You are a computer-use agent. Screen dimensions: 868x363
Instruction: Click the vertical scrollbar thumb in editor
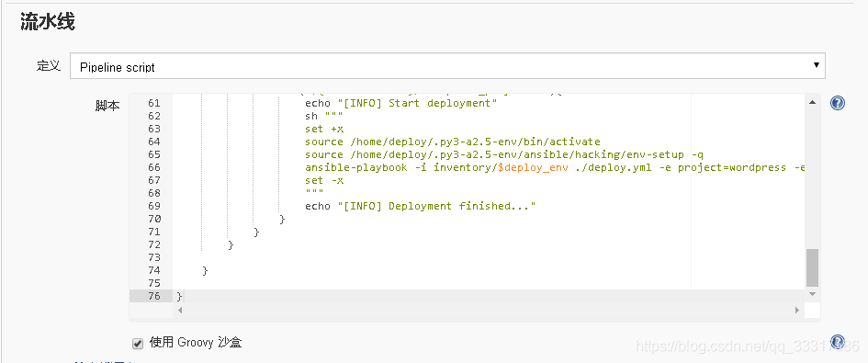[x=812, y=267]
